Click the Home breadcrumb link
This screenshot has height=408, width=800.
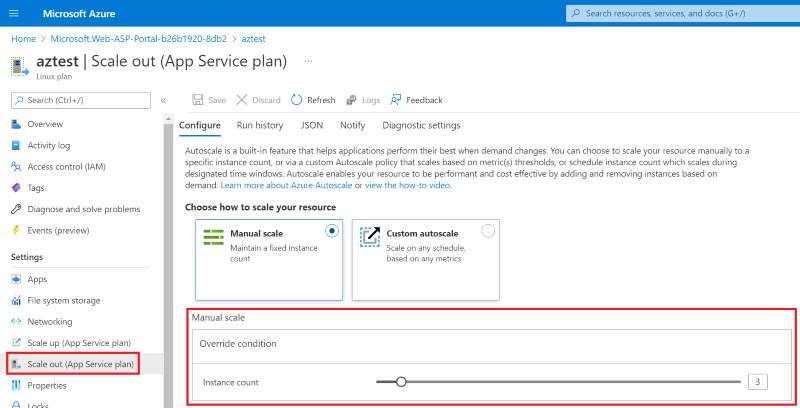(x=23, y=38)
